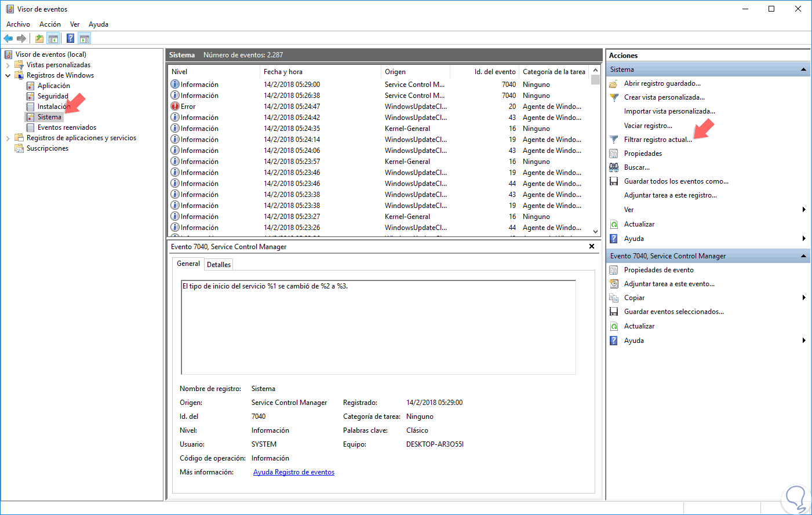The height and width of the screenshot is (515, 812).
Task: Switch to the Detalles tab
Action: click(x=219, y=265)
